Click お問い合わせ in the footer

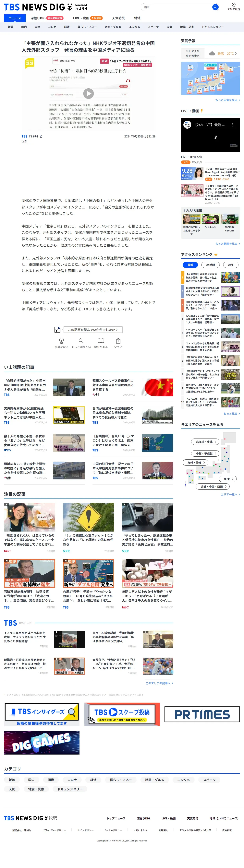[140, 830]
